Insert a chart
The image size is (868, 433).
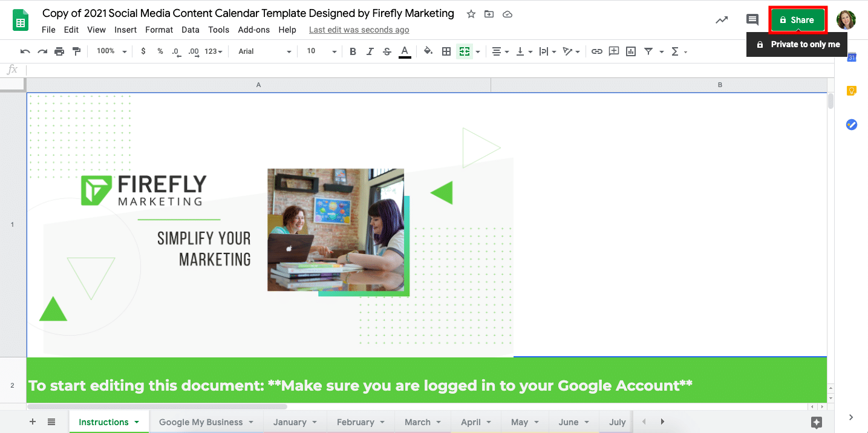pos(631,51)
